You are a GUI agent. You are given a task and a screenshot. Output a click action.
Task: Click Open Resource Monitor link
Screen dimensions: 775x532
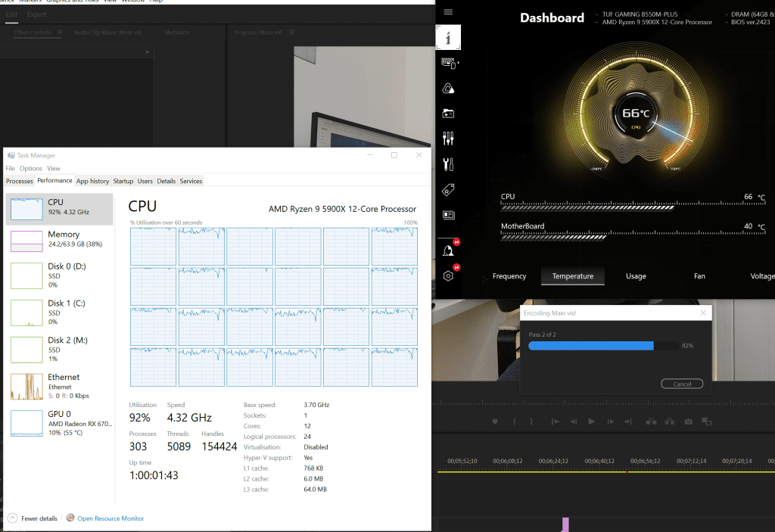[x=110, y=518]
